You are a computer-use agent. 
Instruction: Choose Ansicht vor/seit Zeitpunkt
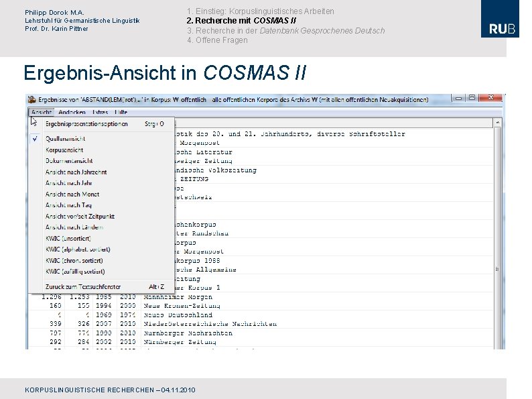point(102,217)
